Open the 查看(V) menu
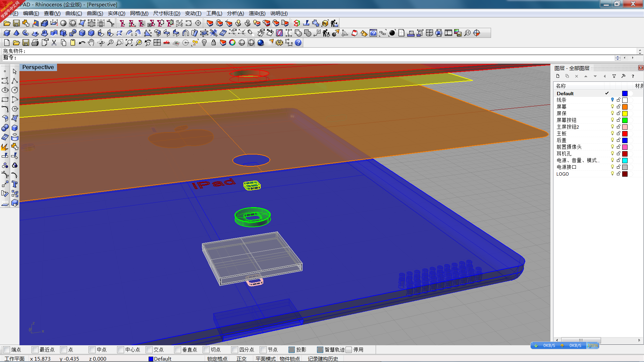 (x=52, y=13)
